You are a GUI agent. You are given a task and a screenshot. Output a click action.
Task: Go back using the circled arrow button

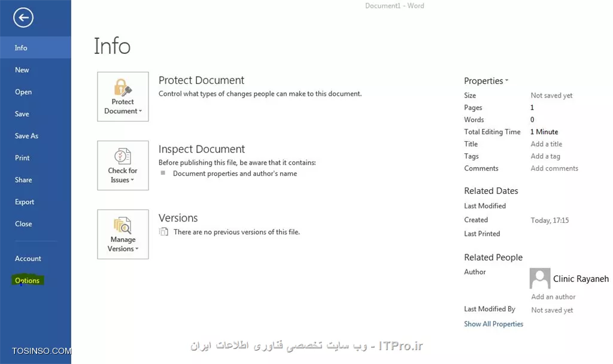coord(23,17)
